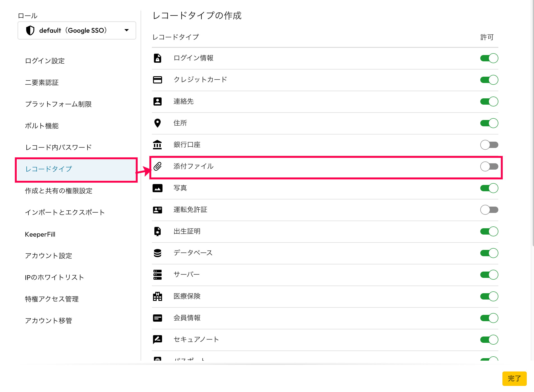Viewport: 534px width, 392px height.
Task: Click the shield icon in role selector
Action: pyautogui.click(x=30, y=30)
